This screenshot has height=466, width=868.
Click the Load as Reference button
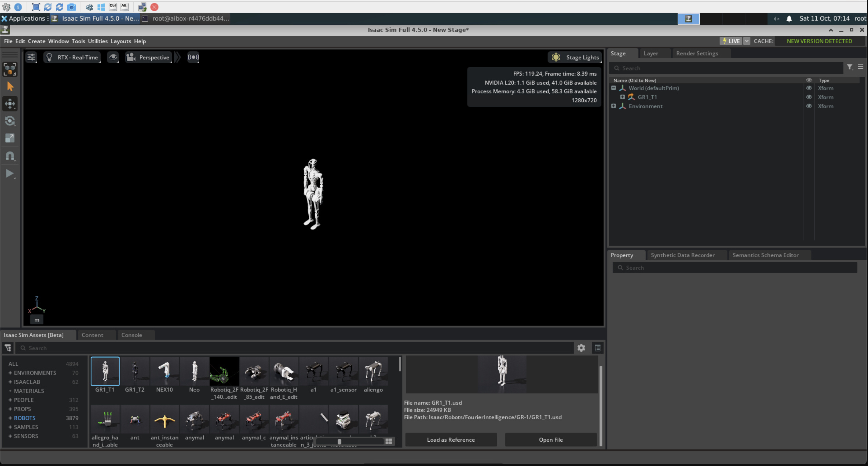coord(451,440)
